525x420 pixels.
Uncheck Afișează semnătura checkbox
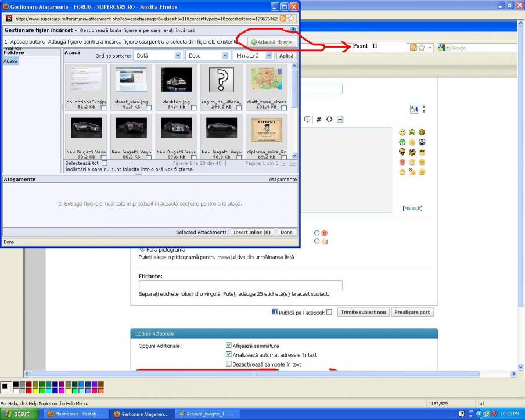point(229,346)
